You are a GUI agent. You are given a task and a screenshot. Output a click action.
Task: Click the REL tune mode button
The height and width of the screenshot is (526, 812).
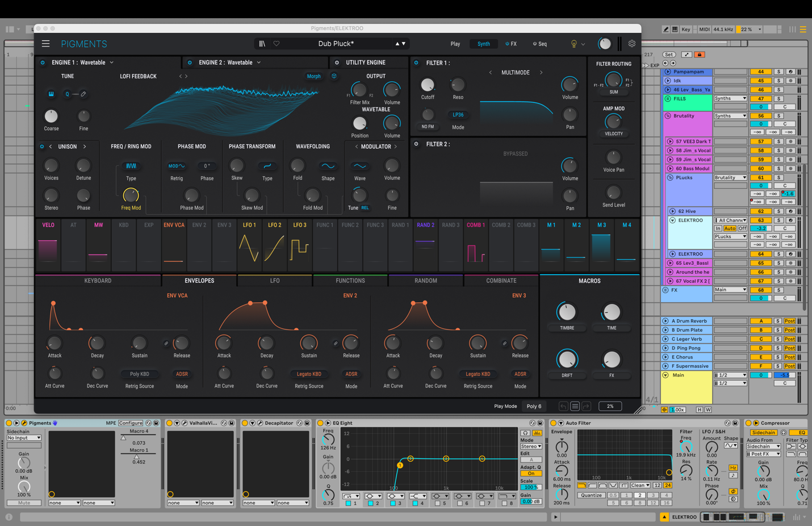click(x=365, y=208)
